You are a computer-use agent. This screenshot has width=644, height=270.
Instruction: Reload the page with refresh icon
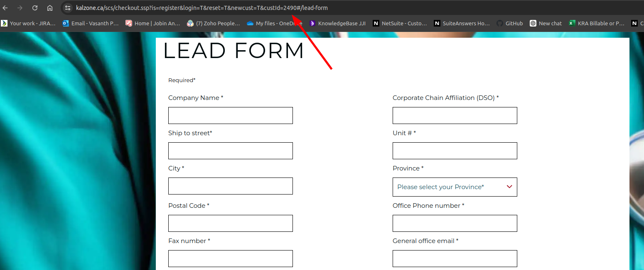click(x=35, y=8)
